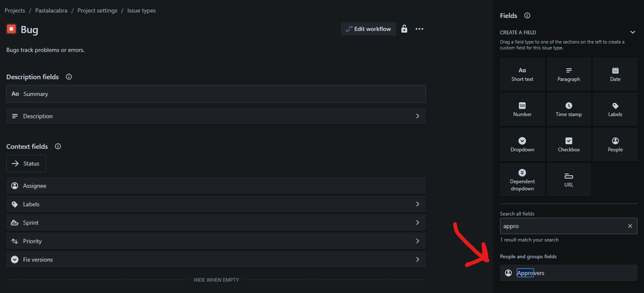Expand the Sprint field chevron
Screen dimensions: 644x293
pos(417,223)
